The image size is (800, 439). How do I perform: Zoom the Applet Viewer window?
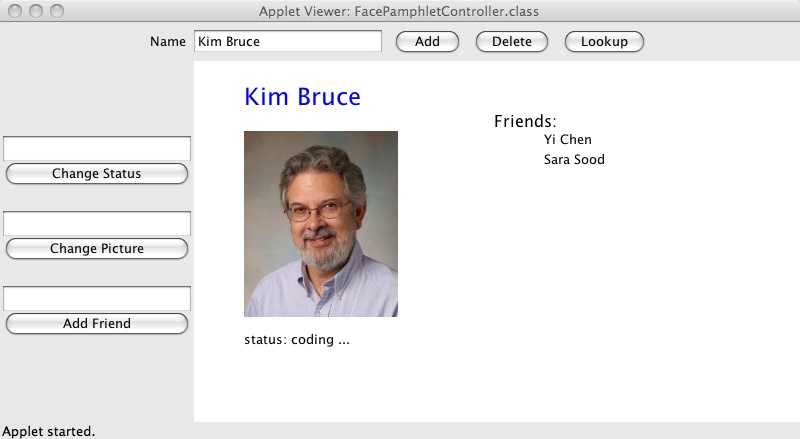[57, 11]
